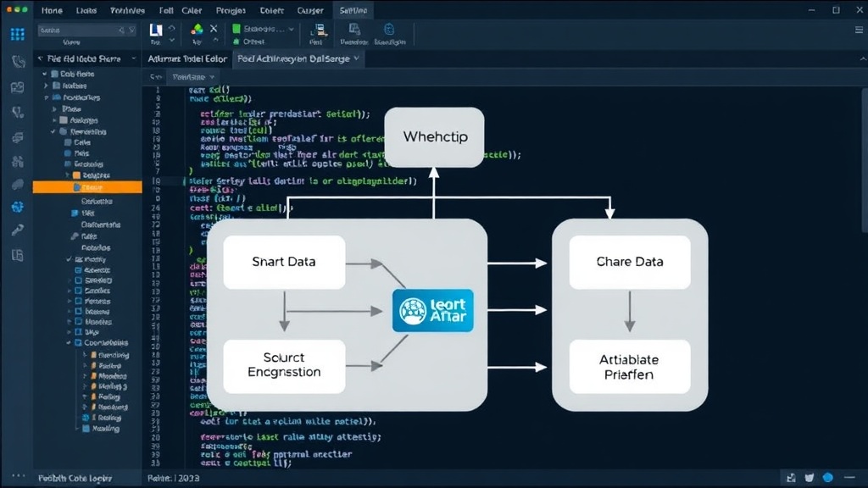Click the 'Whehctip' diagram node
The height and width of the screenshot is (488, 868).
(x=435, y=136)
